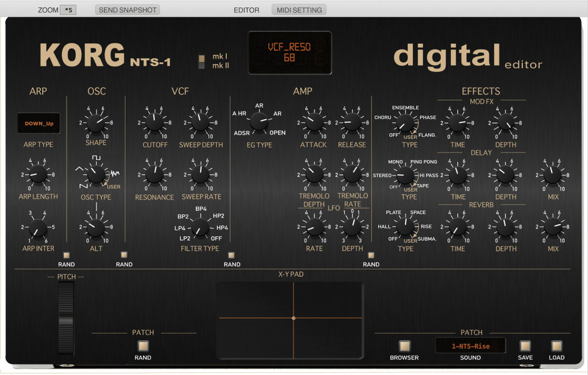Randomize VCF section with RAND button
This screenshot has height=375, width=588.
tap(231, 255)
